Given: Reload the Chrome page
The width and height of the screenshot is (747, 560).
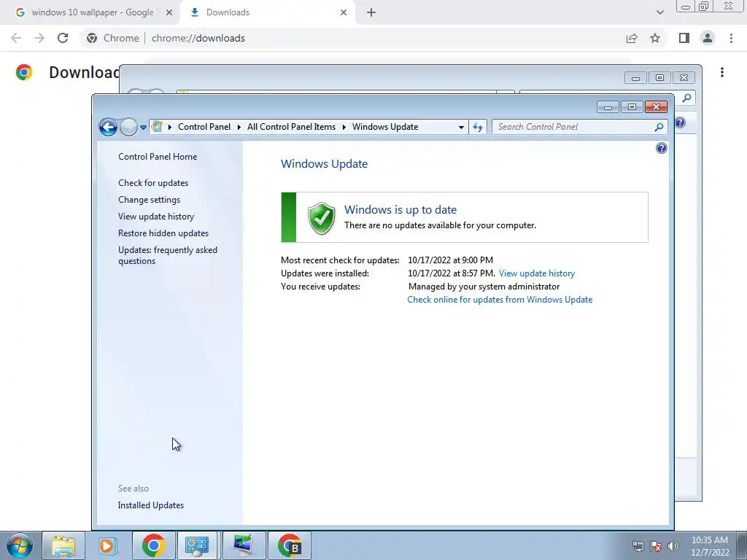Looking at the screenshot, I should (x=63, y=38).
